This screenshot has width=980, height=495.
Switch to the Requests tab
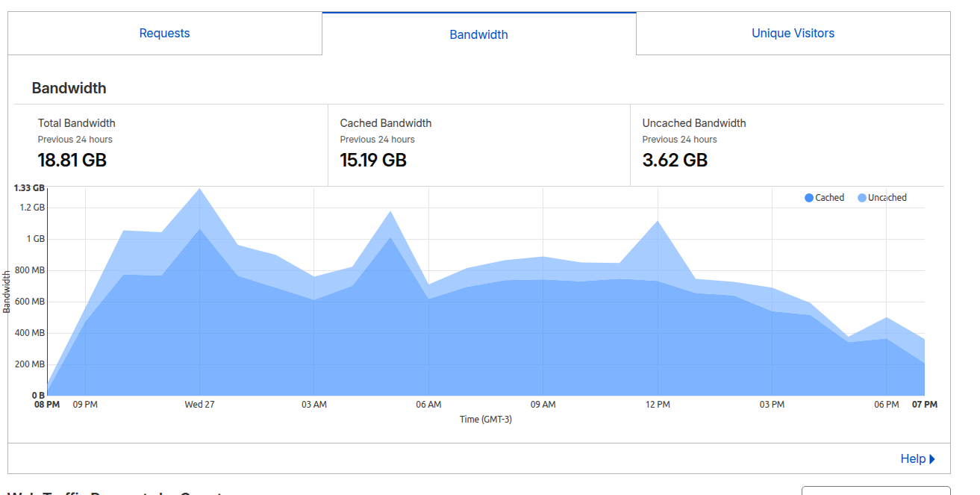pos(165,34)
